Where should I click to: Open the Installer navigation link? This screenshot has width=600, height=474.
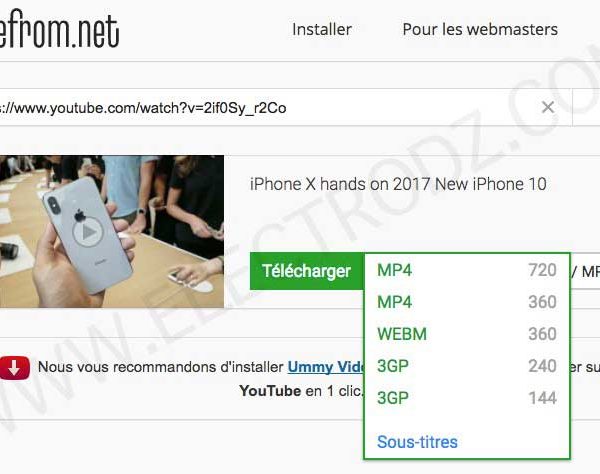pyautogui.click(x=322, y=29)
